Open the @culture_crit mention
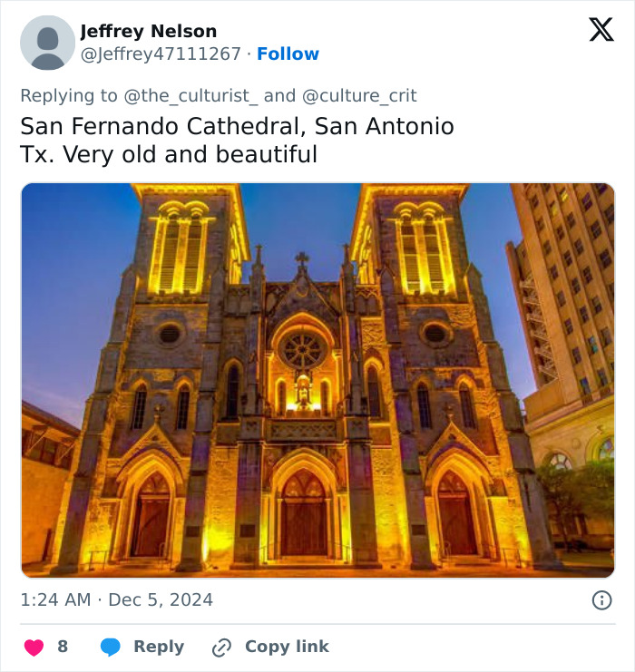Viewport: 635px width, 672px height. pyautogui.click(x=358, y=95)
